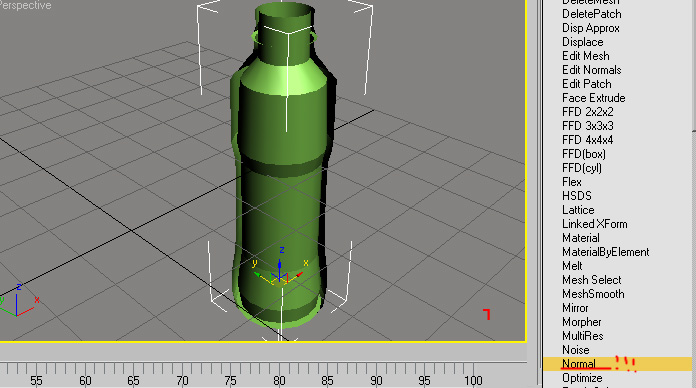Image resolution: width=696 pixels, height=388 pixels.
Task: Select the MaterialByElement modifier
Action: (605, 252)
